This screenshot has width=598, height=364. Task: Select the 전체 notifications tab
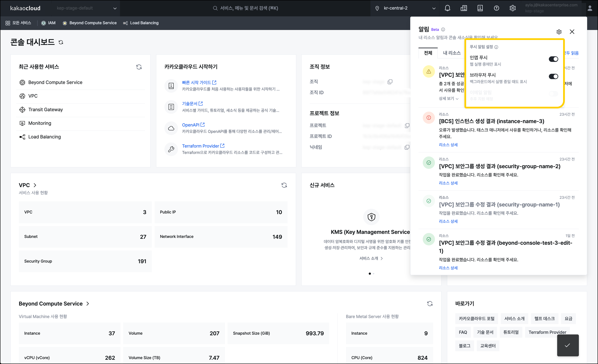pyautogui.click(x=428, y=53)
